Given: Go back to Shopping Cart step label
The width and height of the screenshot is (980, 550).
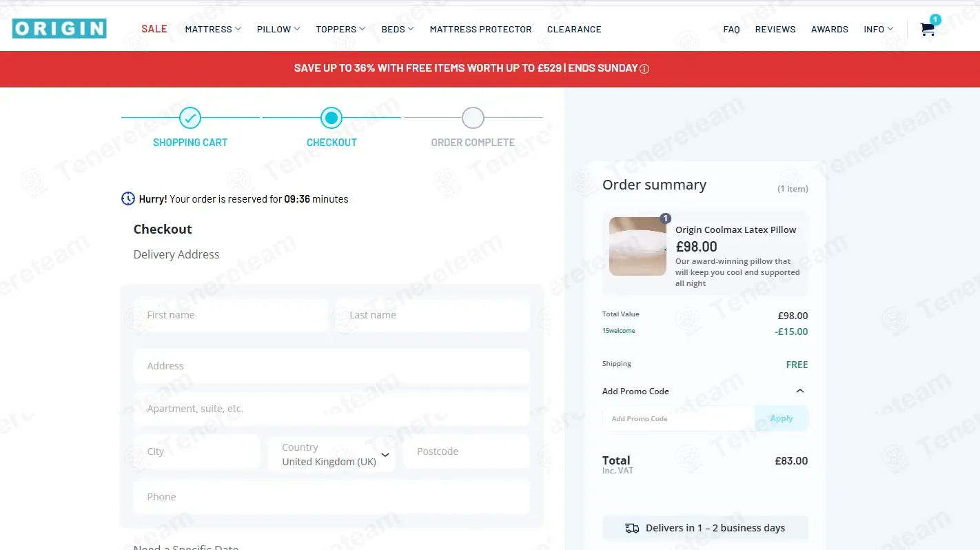Looking at the screenshot, I should pos(190,143).
